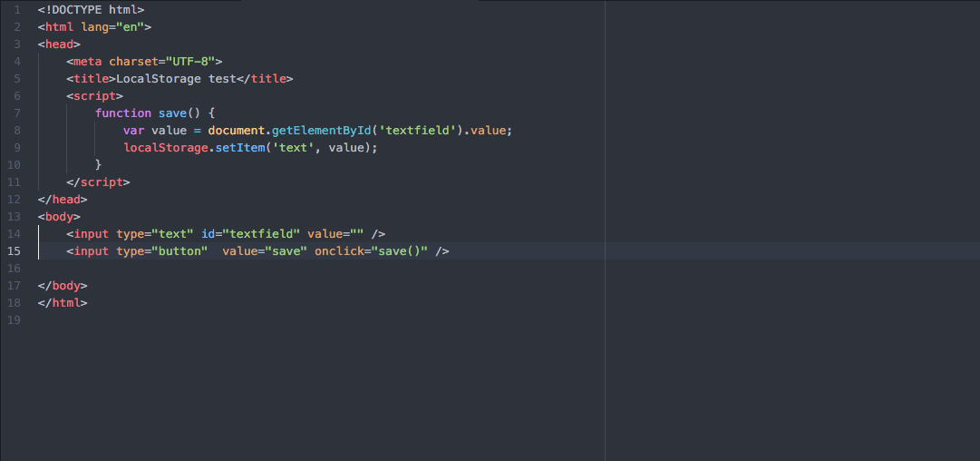Click type="text" attribute on line 14

155,234
